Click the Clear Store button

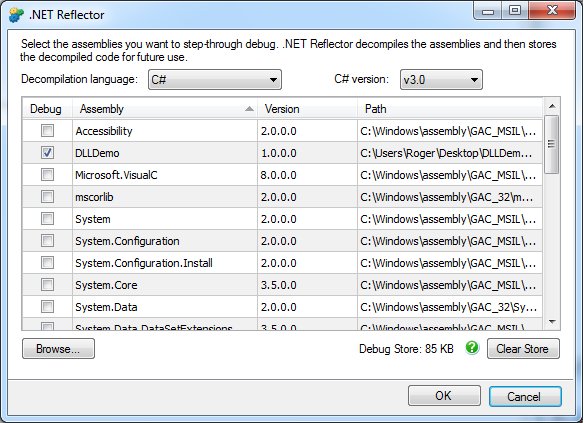click(523, 349)
